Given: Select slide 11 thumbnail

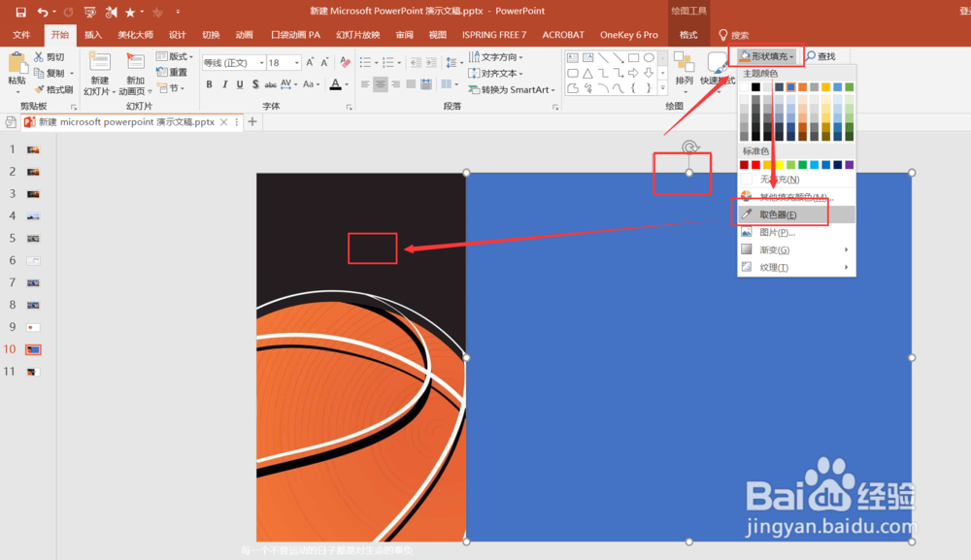Looking at the screenshot, I should (x=33, y=372).
